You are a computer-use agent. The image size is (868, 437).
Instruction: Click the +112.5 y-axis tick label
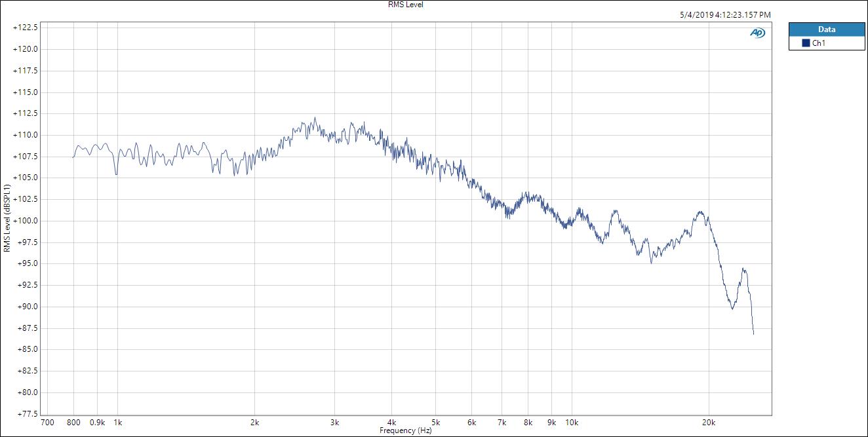pyautogui.click(x=26, y=113)
